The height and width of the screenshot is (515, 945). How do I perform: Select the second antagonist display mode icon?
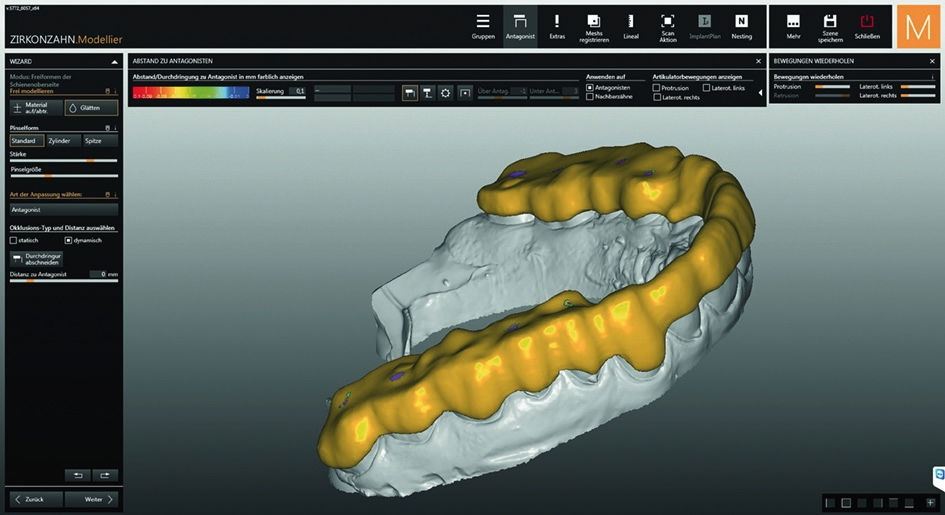427,93
